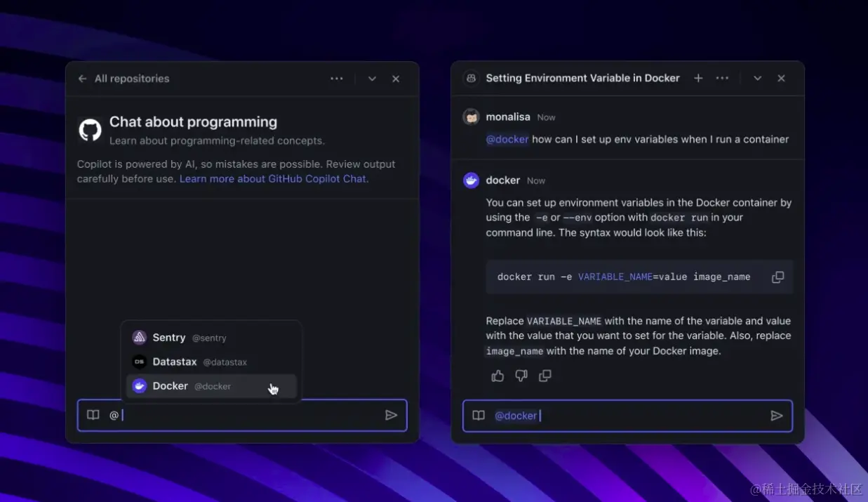The image size is (868, 502).
Task: Click the Sentry logo icon in suggestions
Action: 140,338
